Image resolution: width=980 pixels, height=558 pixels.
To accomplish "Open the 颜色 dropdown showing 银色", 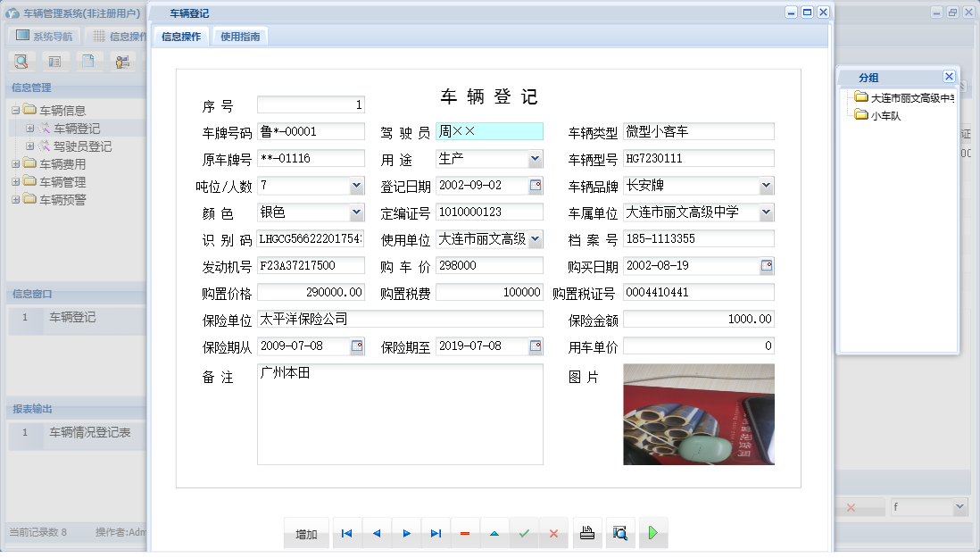I will coord(356,212).
